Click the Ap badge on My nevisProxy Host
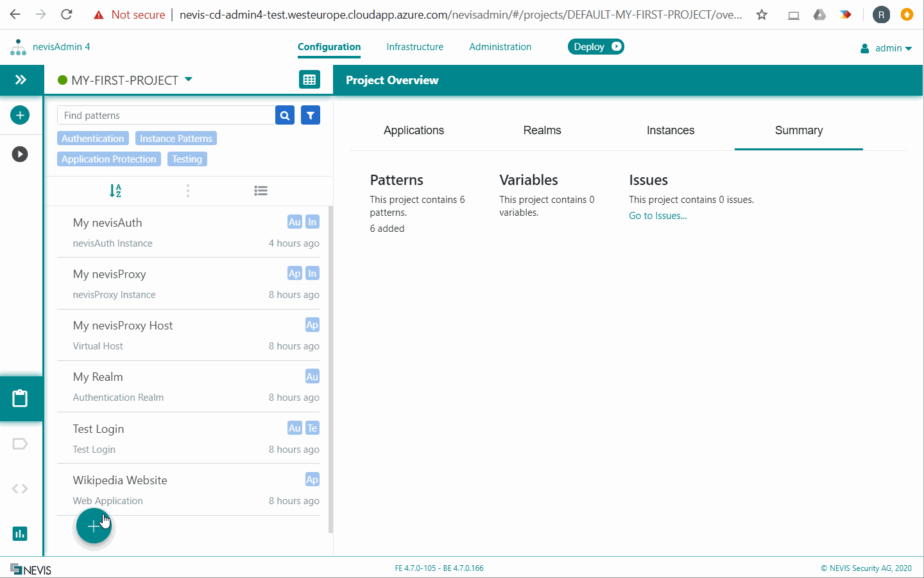This screenshot has width=924, height=578. pos(312,325)
